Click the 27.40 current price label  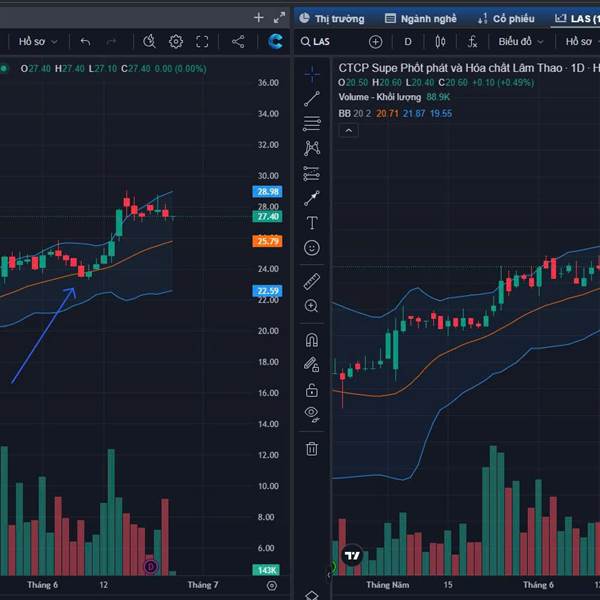click(x=267, y=217)
